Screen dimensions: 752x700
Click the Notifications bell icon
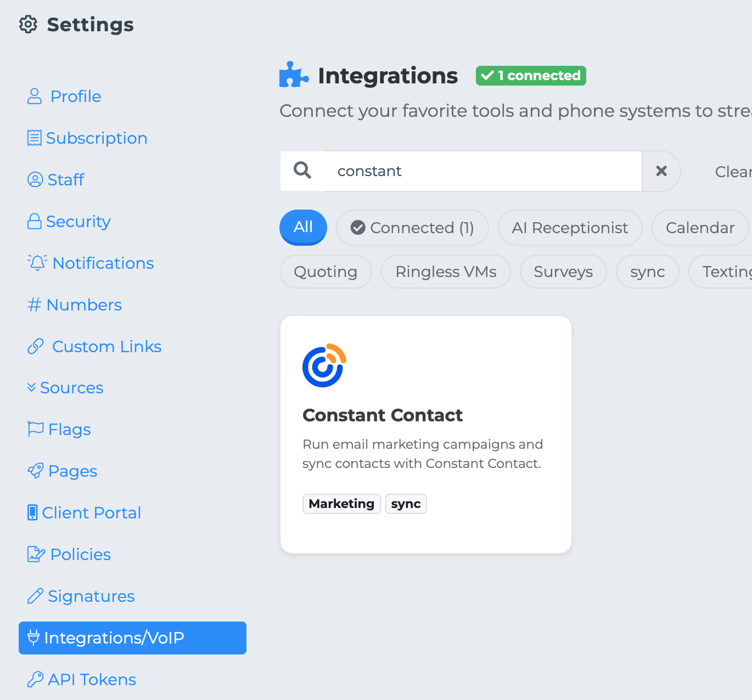(x=37, y=263)
